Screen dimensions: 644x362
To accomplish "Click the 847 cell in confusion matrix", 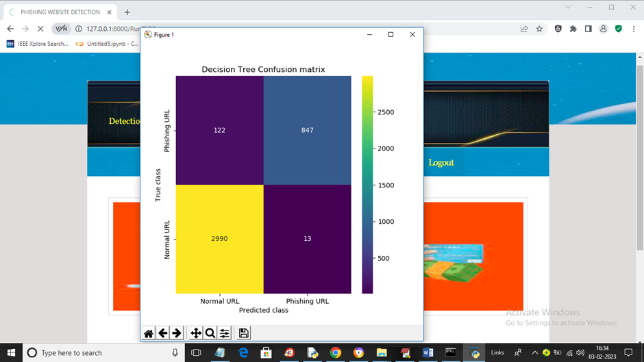I will click(307, 130).
